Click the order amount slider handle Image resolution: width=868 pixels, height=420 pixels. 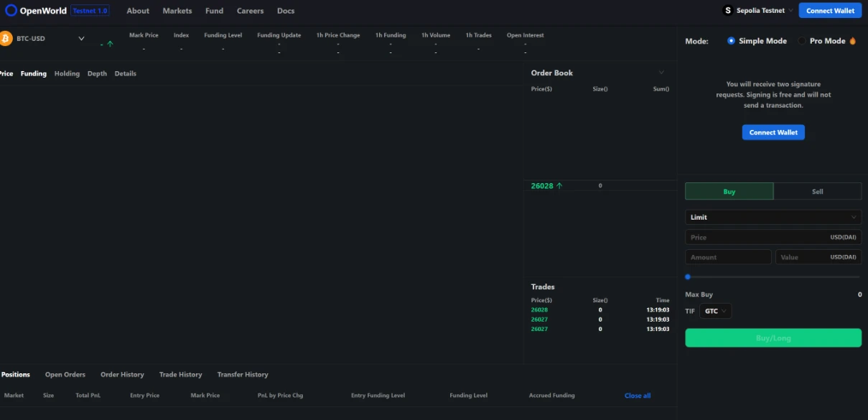[688, 276]
